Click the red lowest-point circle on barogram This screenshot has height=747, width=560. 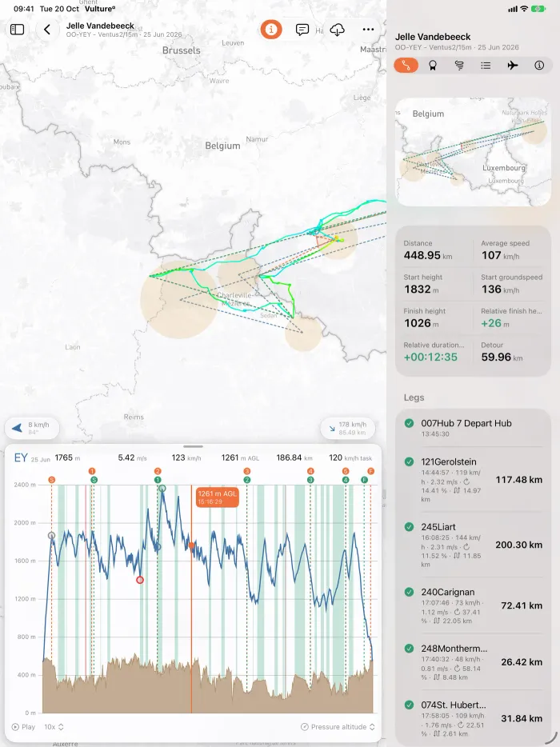(140, 580)
